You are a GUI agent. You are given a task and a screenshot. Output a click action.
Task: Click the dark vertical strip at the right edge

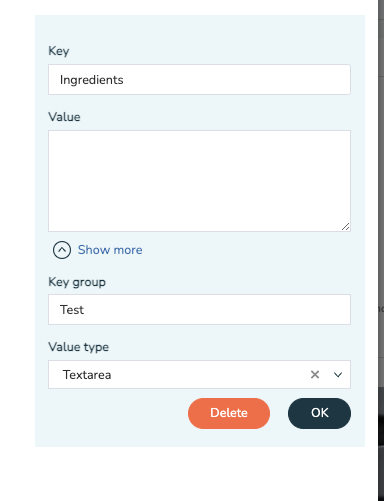[381, 250]
